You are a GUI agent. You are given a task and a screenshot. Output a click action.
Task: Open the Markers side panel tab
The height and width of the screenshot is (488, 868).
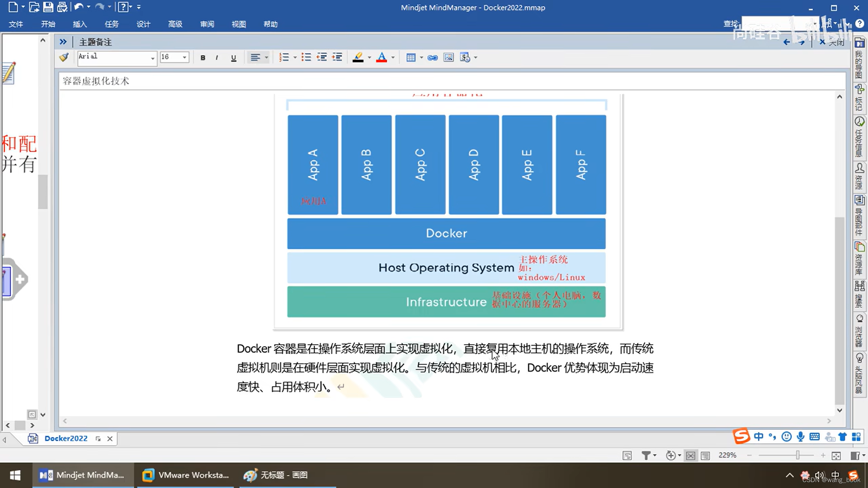(x=859, y=98)
